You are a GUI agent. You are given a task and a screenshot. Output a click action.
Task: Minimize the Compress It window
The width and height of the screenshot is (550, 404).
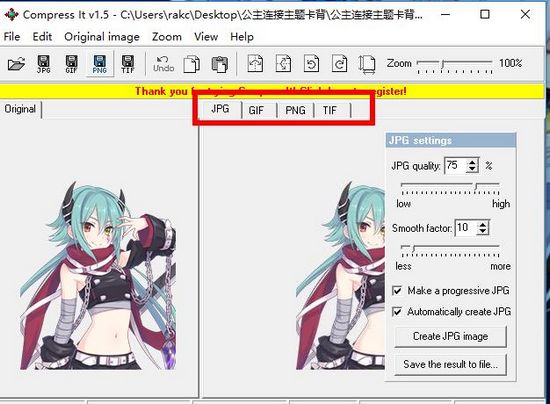pos(445,14)
